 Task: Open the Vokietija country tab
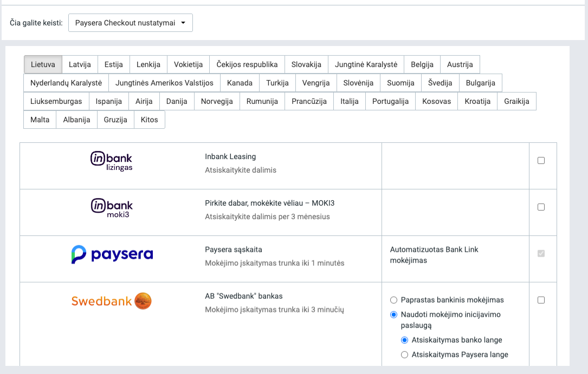point(188,64)
